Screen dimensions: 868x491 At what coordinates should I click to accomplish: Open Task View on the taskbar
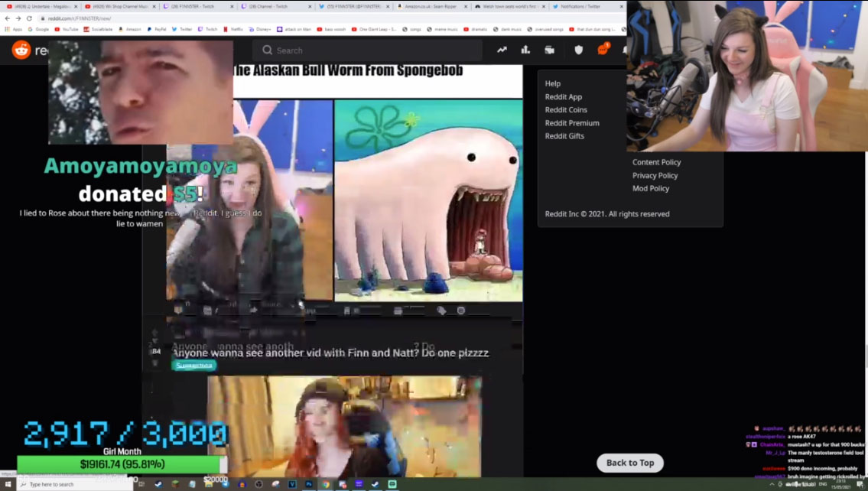point(141,484)
